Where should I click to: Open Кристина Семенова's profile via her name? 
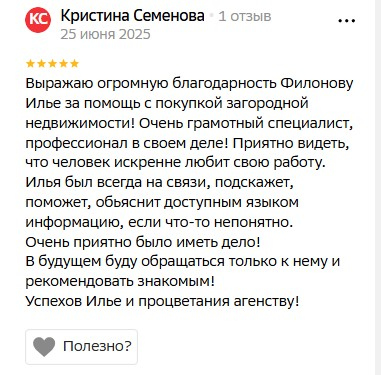pos(132,16)
